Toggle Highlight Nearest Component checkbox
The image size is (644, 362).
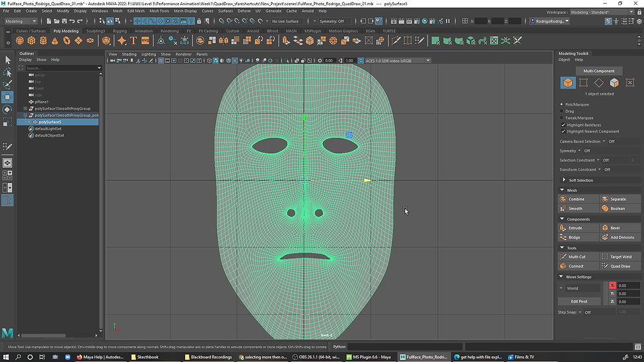point(563,131)
